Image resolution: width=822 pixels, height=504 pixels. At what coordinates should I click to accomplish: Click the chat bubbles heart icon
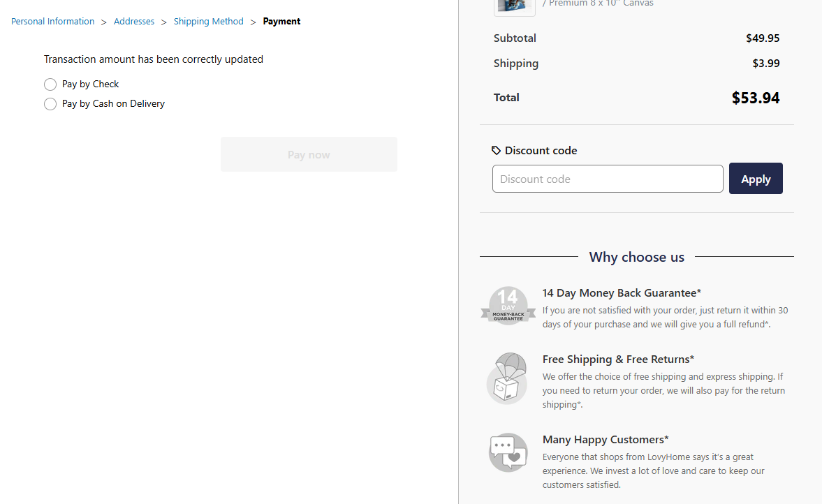508,452
